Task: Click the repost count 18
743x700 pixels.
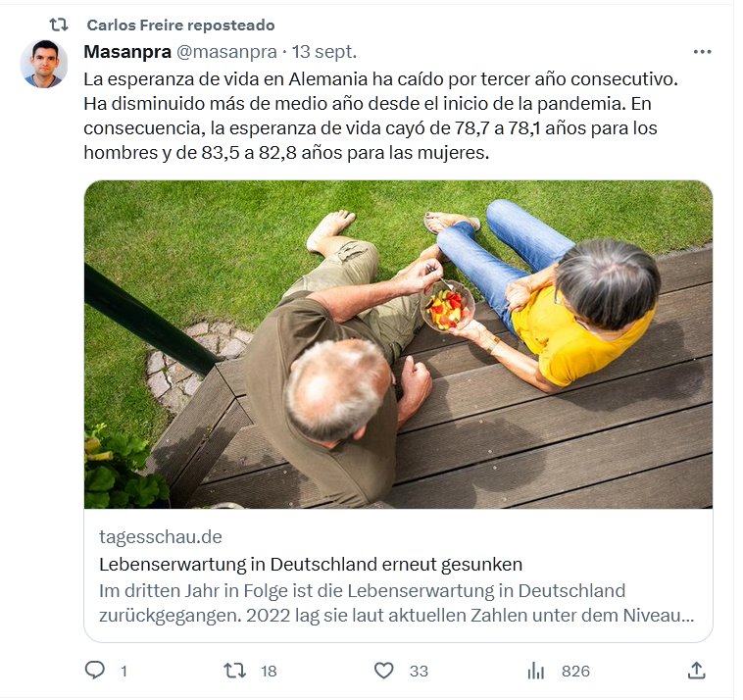Action: 269,672
